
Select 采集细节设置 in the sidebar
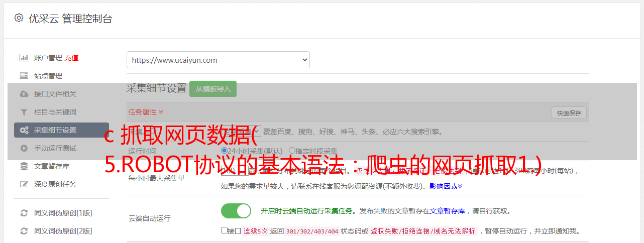pyautogui.click(x=61, y=130)
